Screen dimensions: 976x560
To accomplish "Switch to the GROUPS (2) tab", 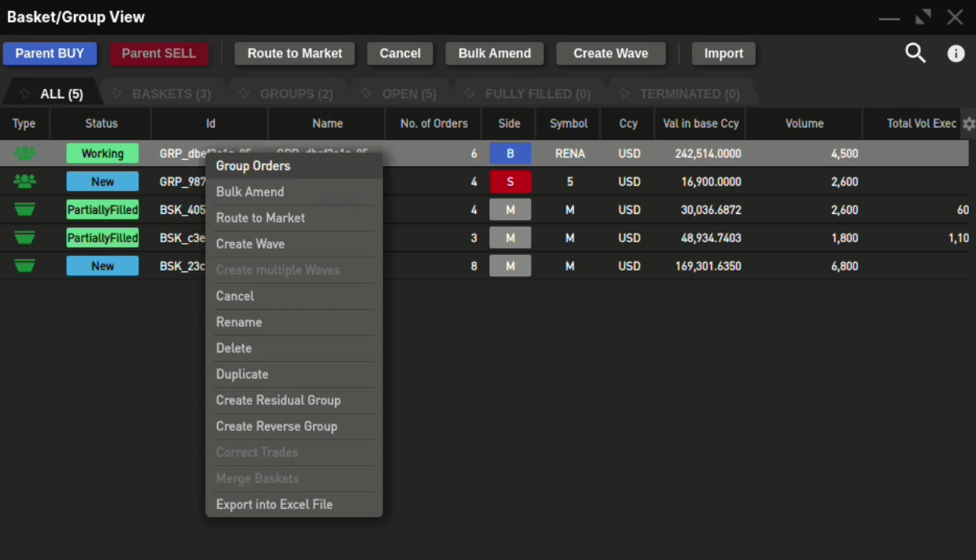I will point(296,94).
